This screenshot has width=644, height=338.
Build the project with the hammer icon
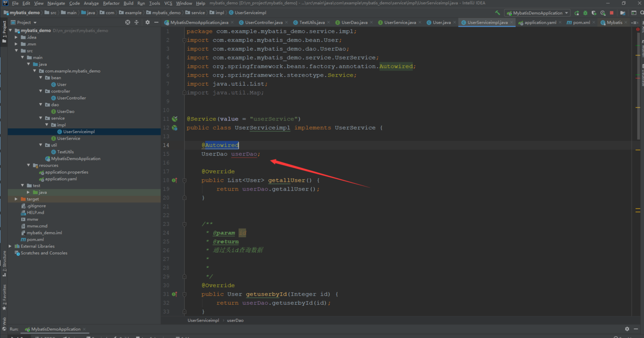[498, 13]
